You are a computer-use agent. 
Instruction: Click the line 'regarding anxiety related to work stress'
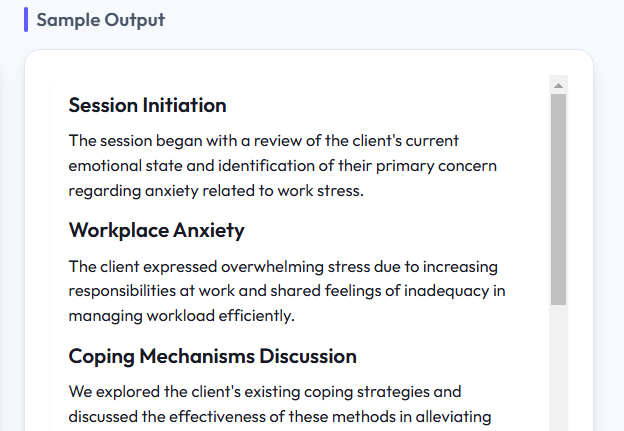216,191
